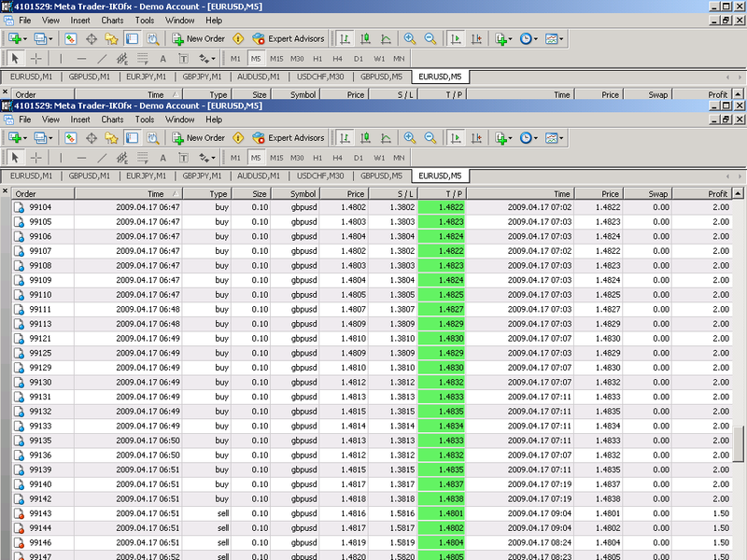Screen dimensions: 747x560
Task: Select text A tool in lower window
Action: pyautogui.click(x=162, y=158)
